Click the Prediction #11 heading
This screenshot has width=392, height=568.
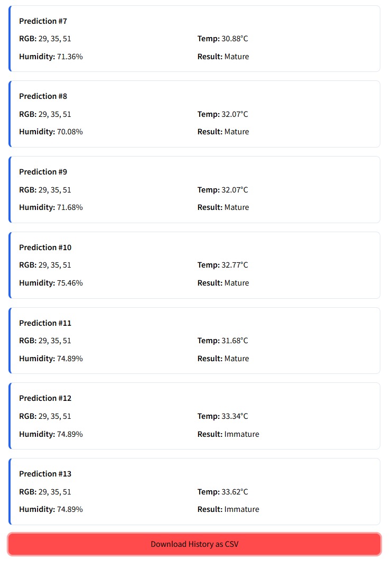click(x=45, y=323)
